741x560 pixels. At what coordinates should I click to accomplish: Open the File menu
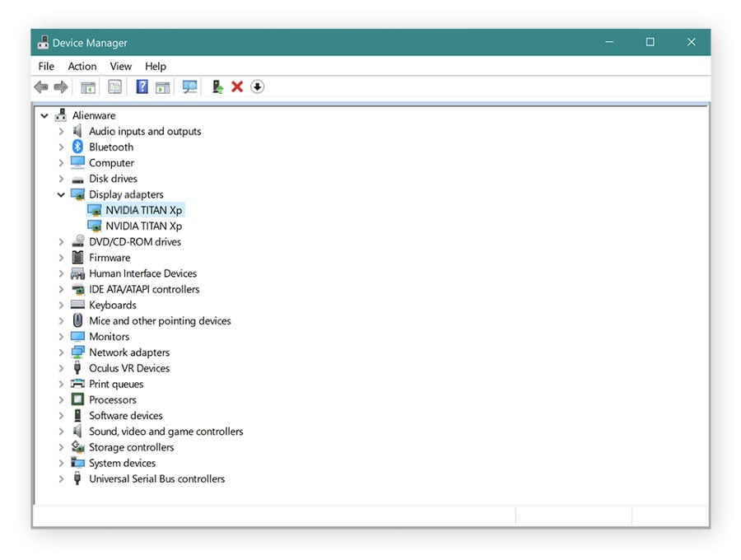(x=46, y=66)
